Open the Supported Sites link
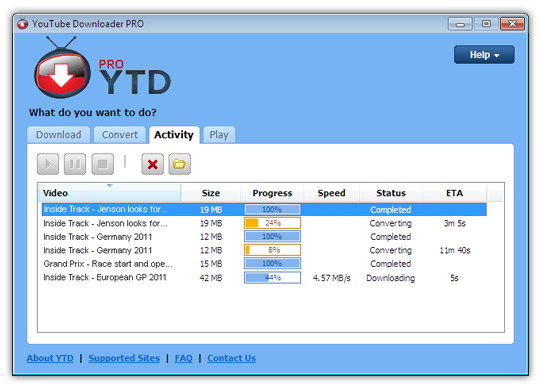 point(124,358)
